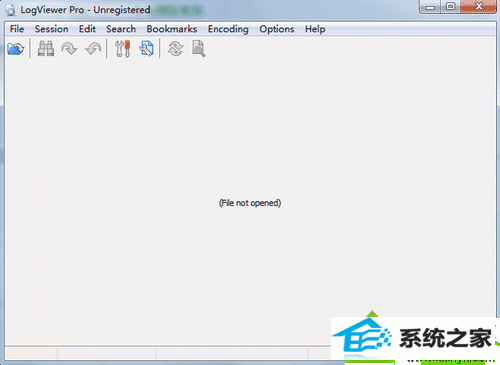Click the Open file folder icon
This screenshot has height=365, width=500.
point(15,49)
